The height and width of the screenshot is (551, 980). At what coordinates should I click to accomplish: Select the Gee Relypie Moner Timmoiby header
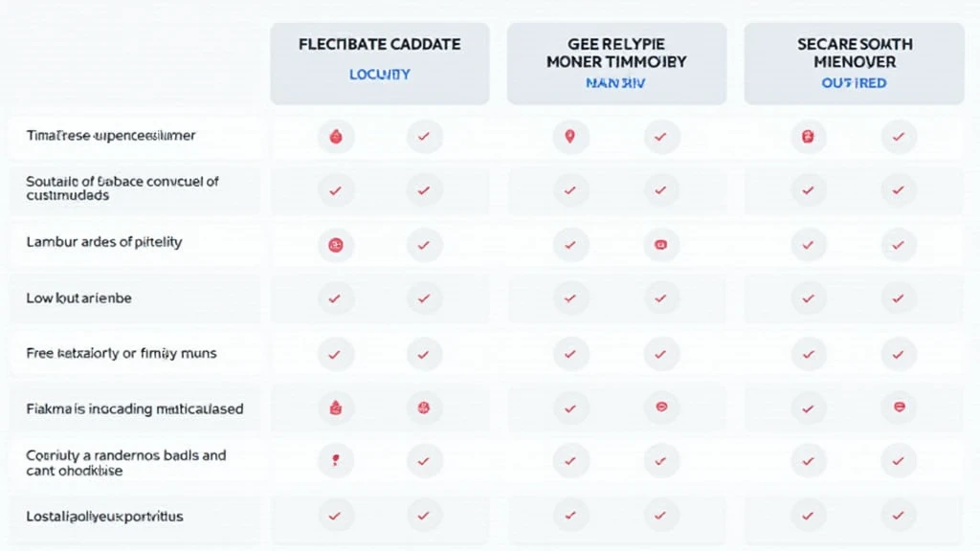coord(615,53)
